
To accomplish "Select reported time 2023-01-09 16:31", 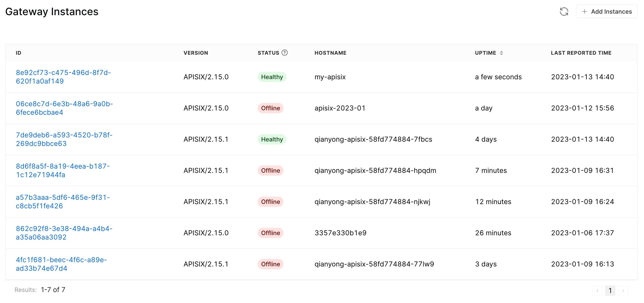I will [582, 171].
